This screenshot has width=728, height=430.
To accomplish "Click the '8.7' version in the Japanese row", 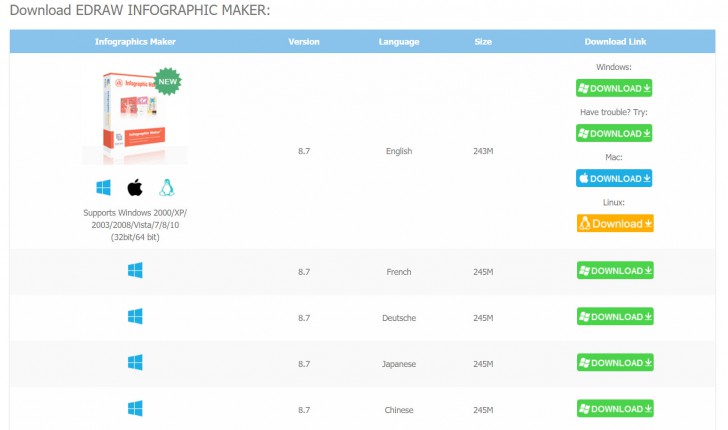I will point(304,364).
